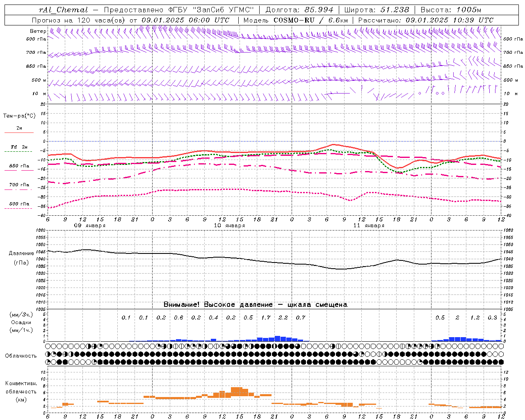This screenshot has width=525, height=420.
Task: Click the 0.4 precipitation value
Action: tap(213, 318)
